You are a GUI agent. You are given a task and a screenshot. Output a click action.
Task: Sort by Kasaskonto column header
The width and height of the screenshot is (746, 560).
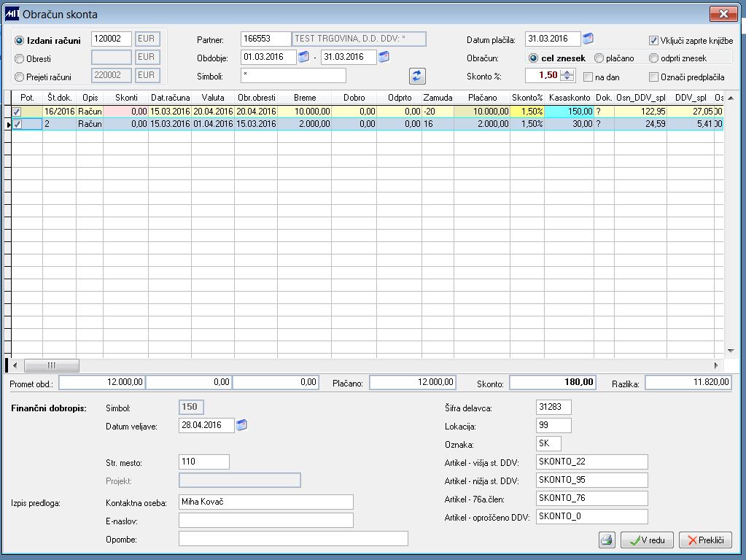point(569,98)
